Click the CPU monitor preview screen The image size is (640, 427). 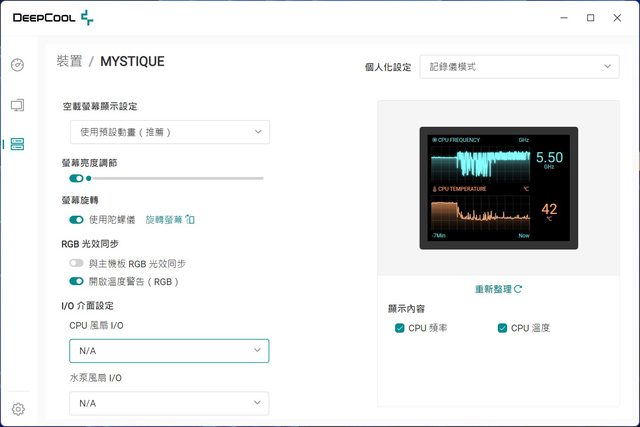coord(497,187)
